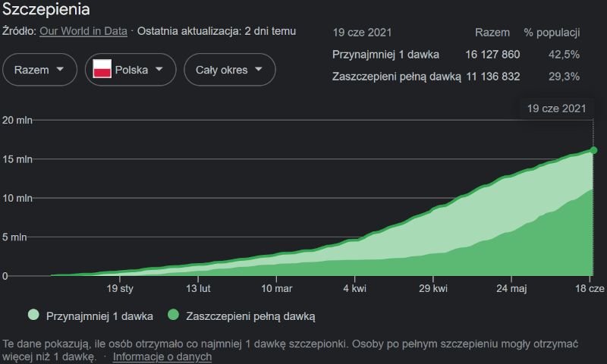The height and width of the screenshot is (364, 607).
Task: Click the Szczepienia heading
Action: click(x=47, y=10)
